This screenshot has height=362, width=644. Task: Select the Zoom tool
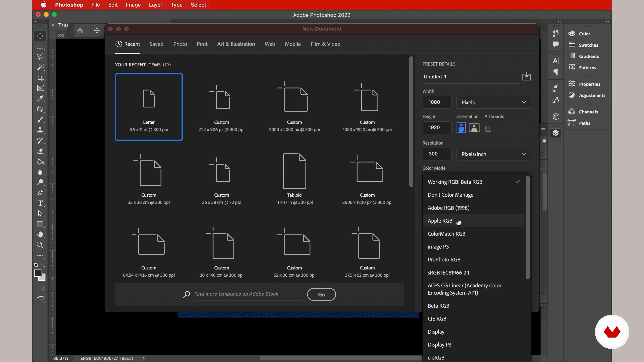coord(40,245)
